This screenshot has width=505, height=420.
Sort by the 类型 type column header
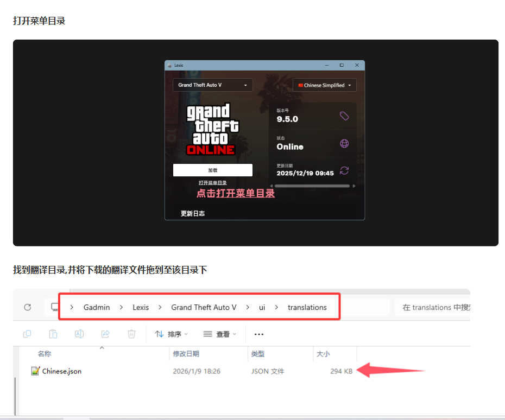tap(257, 354)
